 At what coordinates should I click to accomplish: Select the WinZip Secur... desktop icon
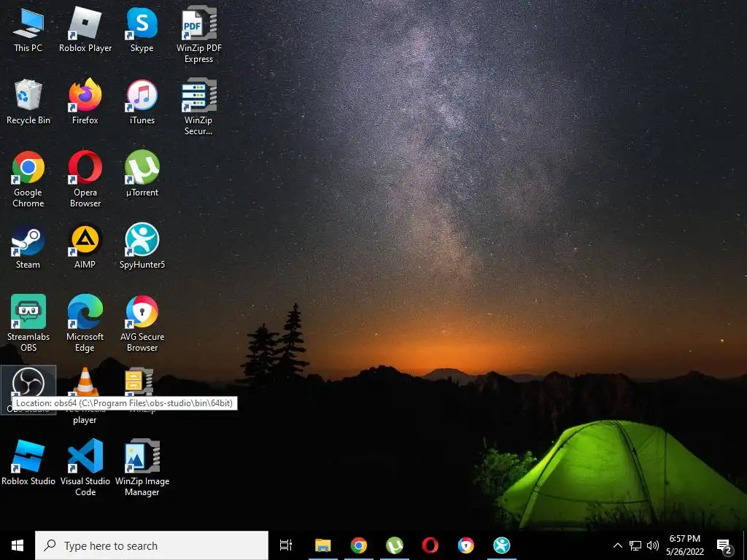[198, 107]
